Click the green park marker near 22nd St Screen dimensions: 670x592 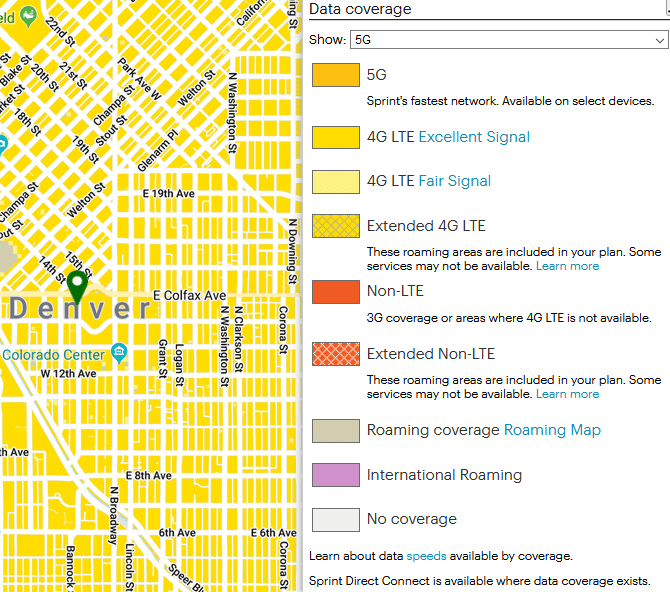pyautogui.click(x=28, y=16)
